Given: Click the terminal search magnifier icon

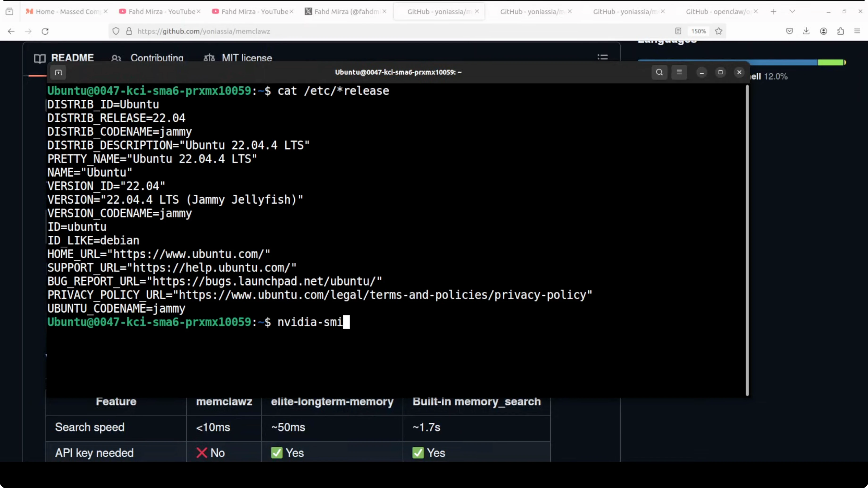Looking at the screenshot, I should [x=659, y=72].
